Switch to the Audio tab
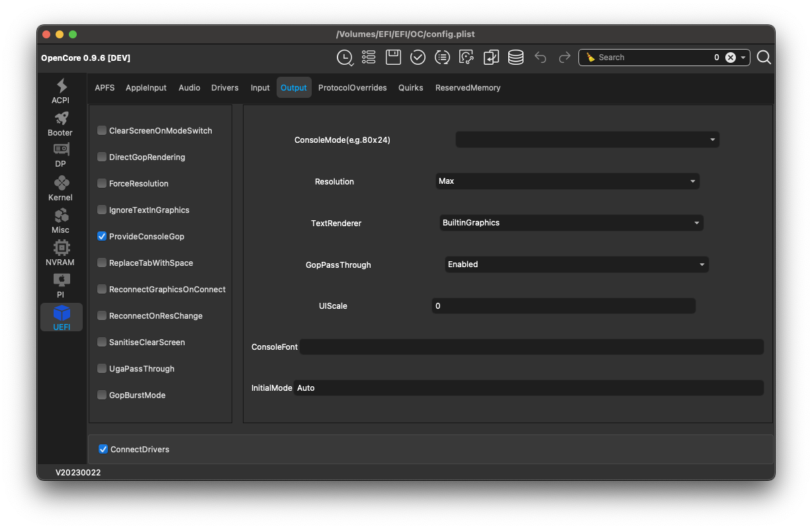Screen dimensions: 812x529 [189, 87]
